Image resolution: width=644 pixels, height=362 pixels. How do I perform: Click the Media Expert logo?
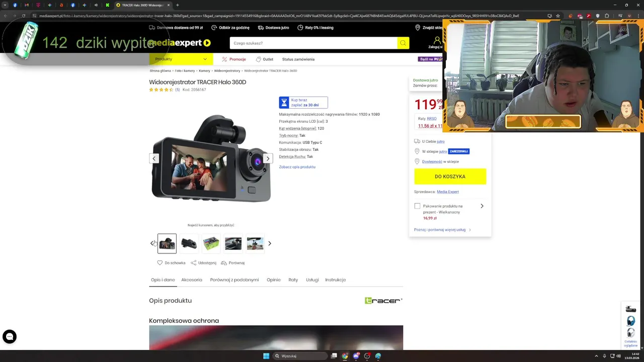[x=180, y=43]
